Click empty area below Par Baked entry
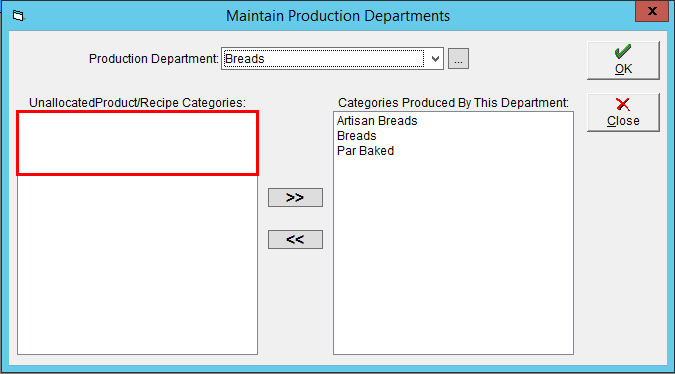 (453, 254)
